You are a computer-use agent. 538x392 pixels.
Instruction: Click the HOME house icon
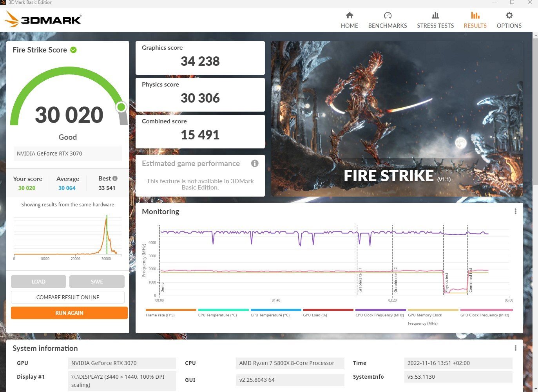pos(350,15)
